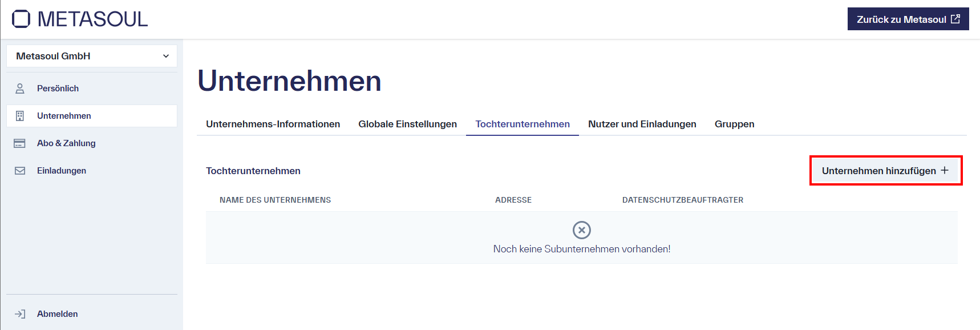Expand the Metasoul GmbH company dropdown
This screenshot has width=980, height=330.
[x=92, y=56]
